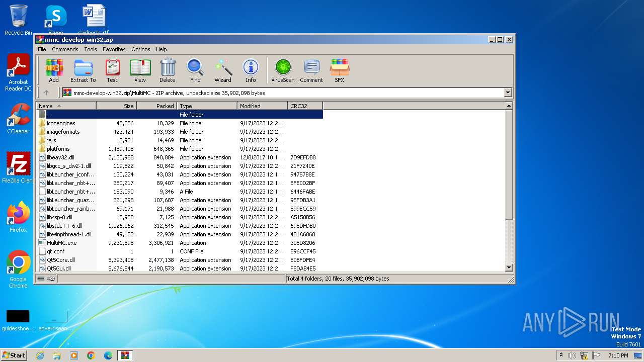Screen dimensions: 644x362
Task: Click Edge browser taskbar icon
Action: click(108, 355)
